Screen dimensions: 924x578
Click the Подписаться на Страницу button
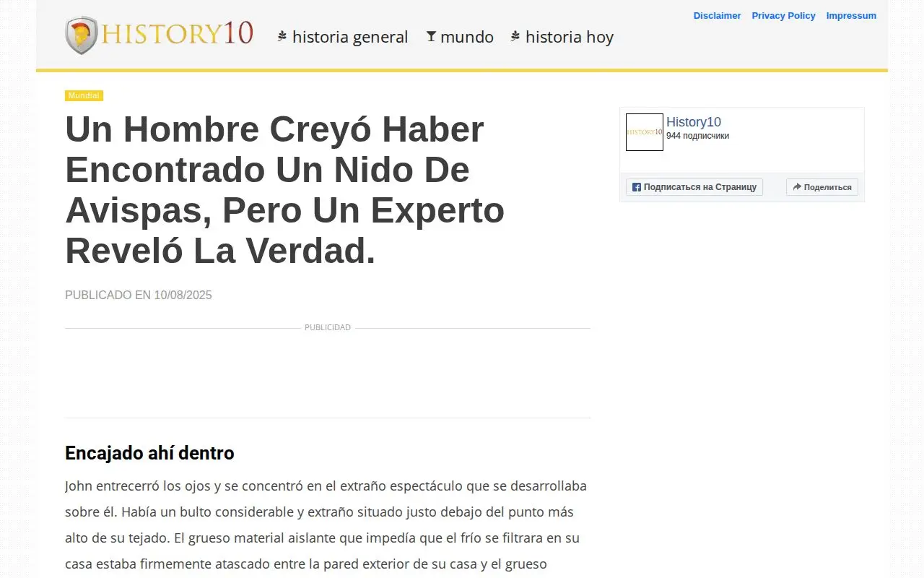click(x=694, y=187)
